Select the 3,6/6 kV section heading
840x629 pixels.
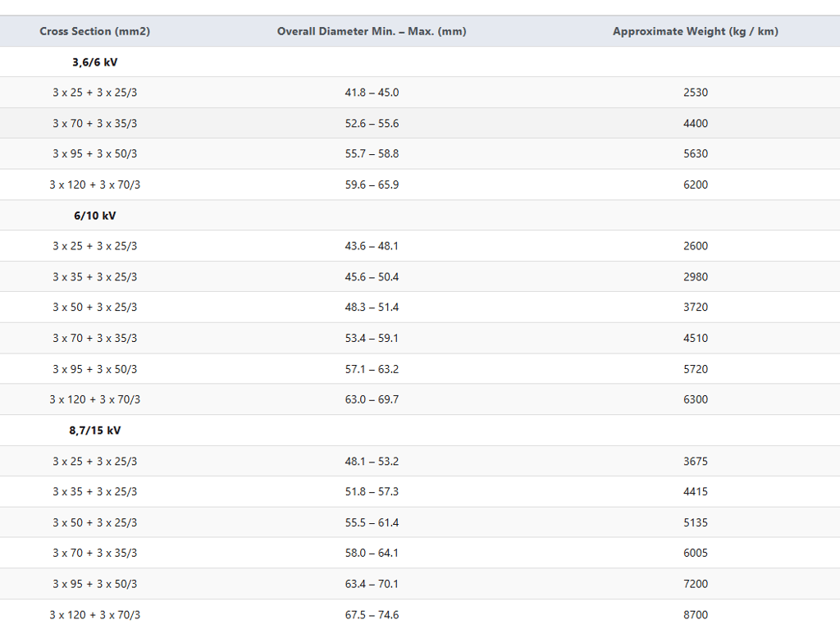pyautogui.click(x=94, y=62)
